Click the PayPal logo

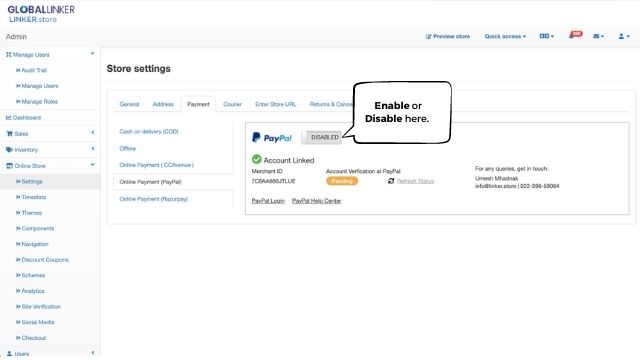pyautogui.click(x=271, y=138)
